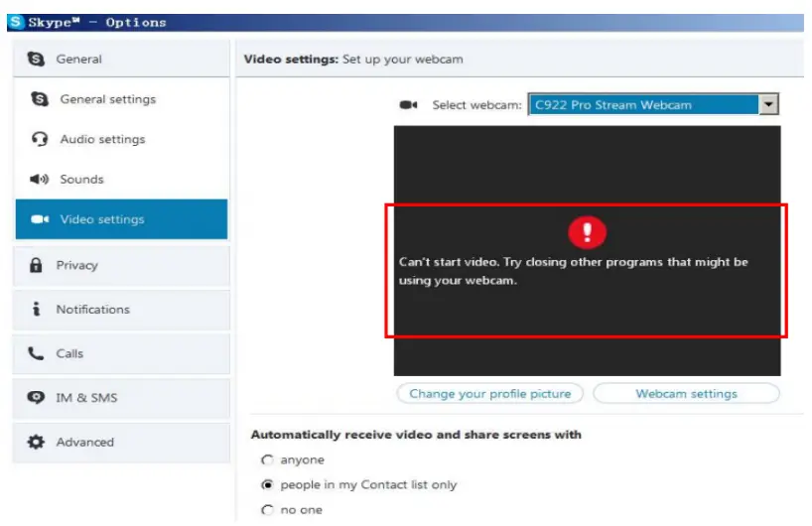The height and width of the screenshot is (526, 812).
Task: Select 'people in my Contact list only'
Action: coord(267,485)
